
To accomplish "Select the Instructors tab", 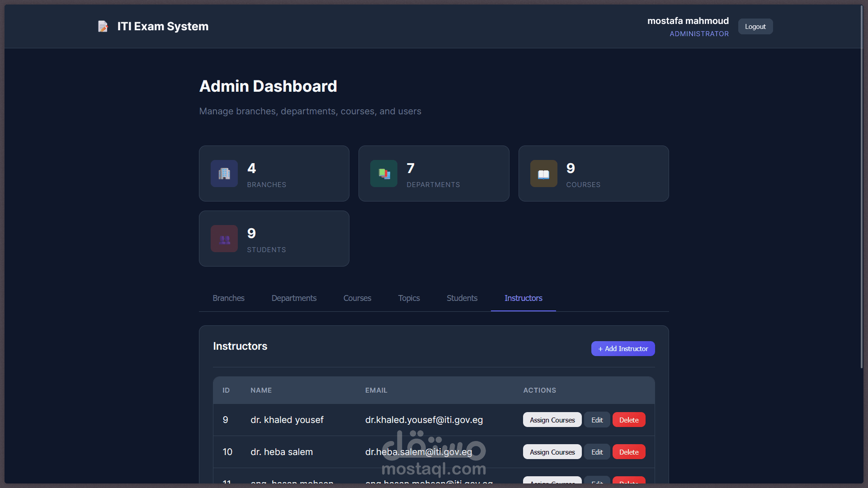I will coord(523,298).
